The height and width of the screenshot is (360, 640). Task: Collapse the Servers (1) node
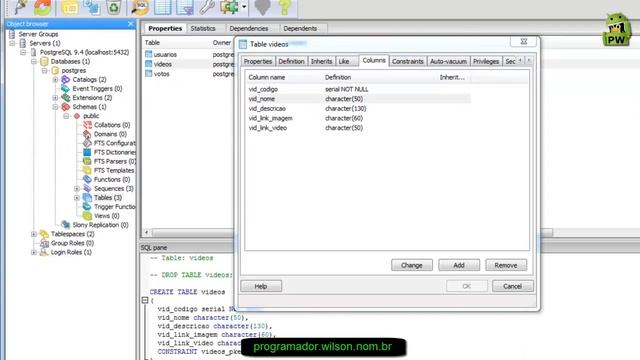(x=12, y=43)
